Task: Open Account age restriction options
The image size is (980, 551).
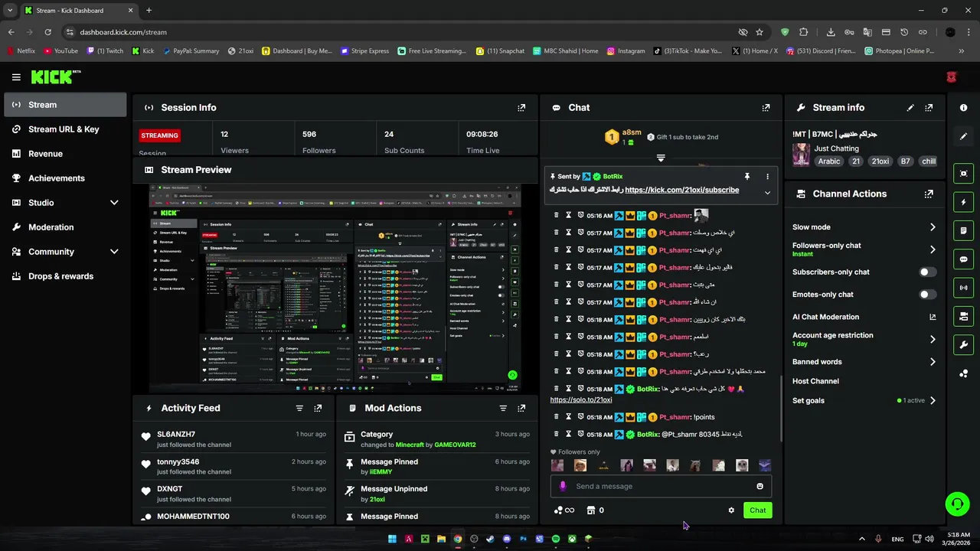Action: point(933,339)
